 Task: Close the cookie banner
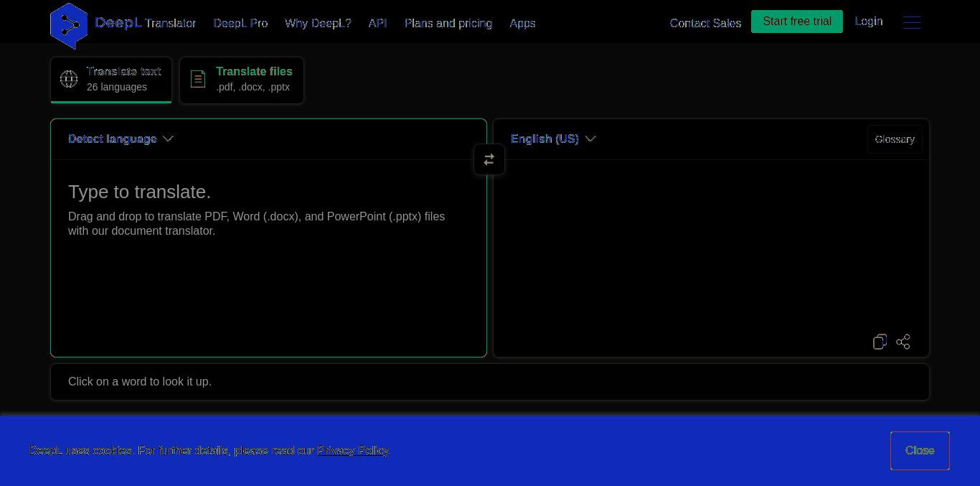(920, 451)
